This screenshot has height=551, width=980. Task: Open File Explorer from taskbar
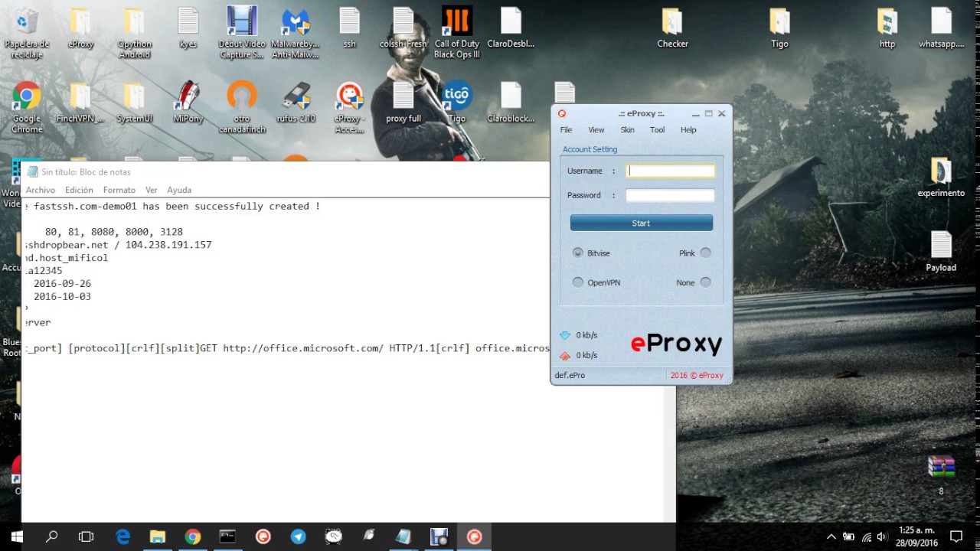[157, 536]
